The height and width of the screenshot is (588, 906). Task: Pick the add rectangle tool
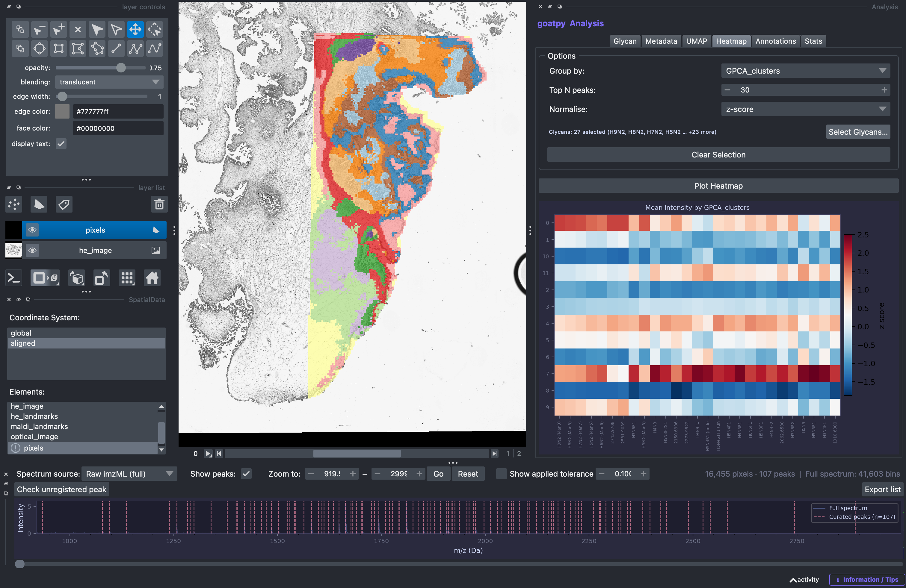point(59,48)
